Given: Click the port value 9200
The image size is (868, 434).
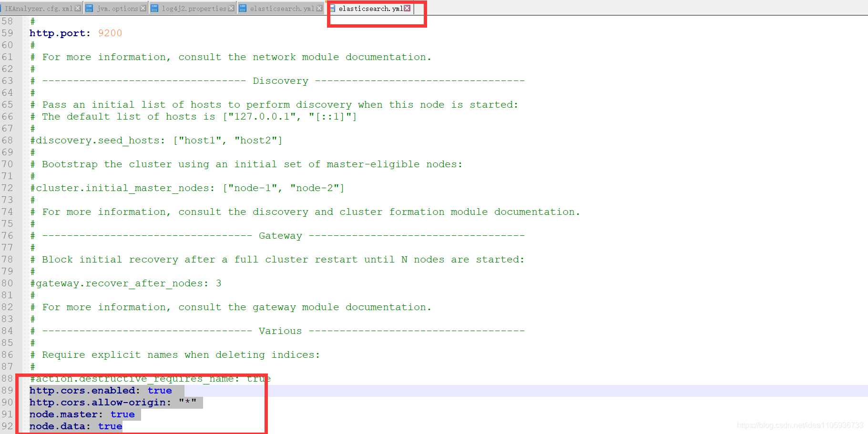Looking at the screenshot, I should coord(110,33).
